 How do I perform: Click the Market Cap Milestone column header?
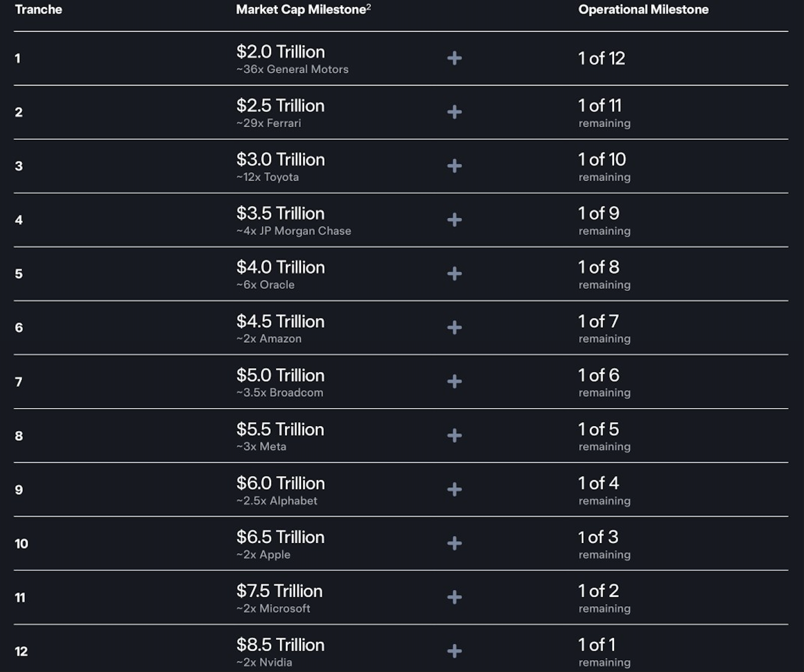click(300, 10)
